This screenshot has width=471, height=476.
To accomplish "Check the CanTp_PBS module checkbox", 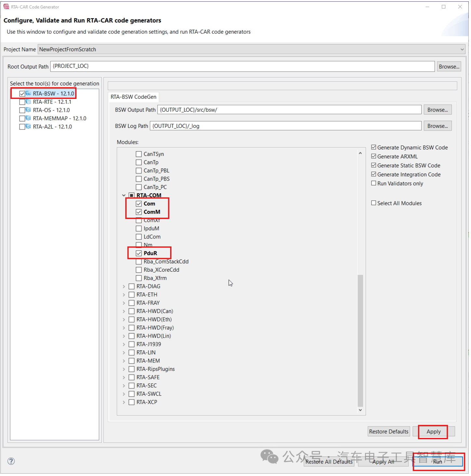I will pos(139,179).
